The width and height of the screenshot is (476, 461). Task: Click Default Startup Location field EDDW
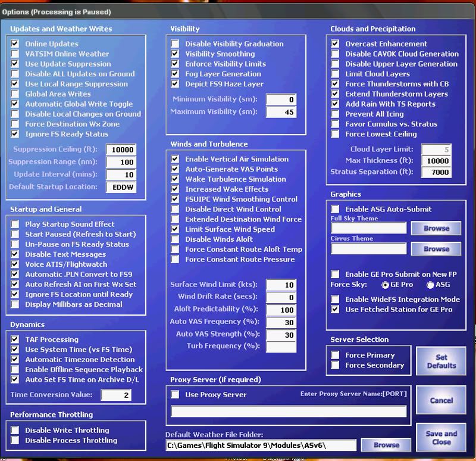121,187
